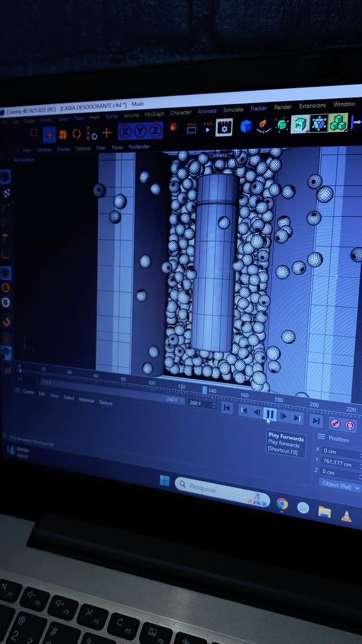This screenshot has height=644, width=362.
Task: Open the Material manager Texture menu
Action: coord(106,403)
